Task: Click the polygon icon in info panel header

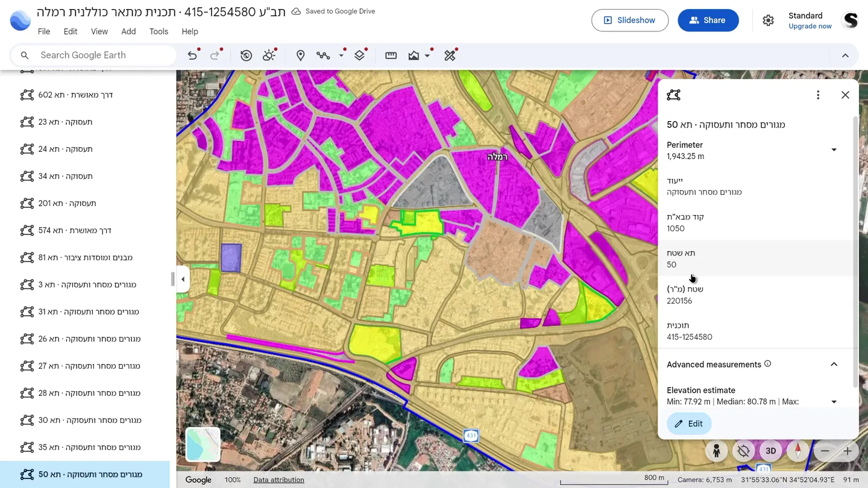Action: [x=674, y=95]
